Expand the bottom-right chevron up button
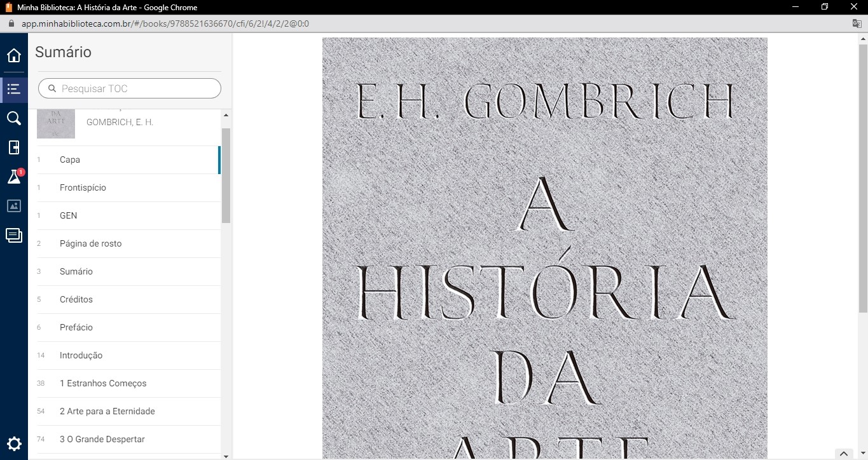868x460 pixels. (843, 454)
